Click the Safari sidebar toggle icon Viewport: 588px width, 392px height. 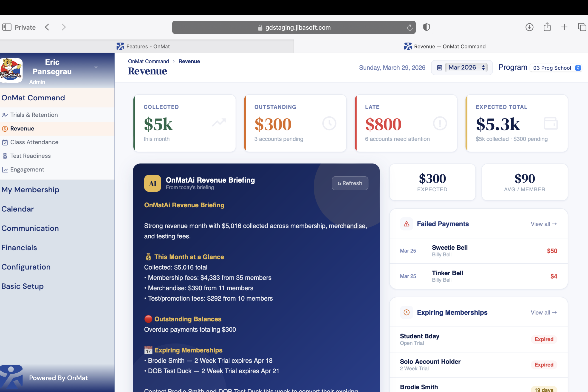click(7, 27)
